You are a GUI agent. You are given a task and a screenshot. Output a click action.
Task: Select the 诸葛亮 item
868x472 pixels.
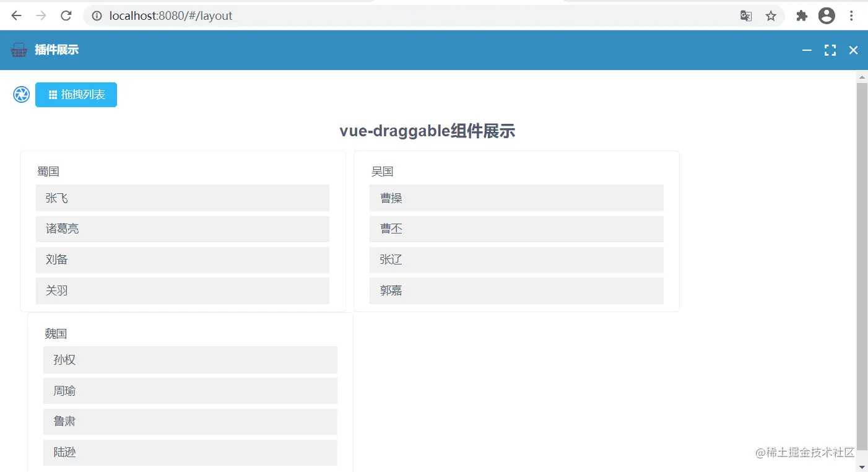pos(183,229)
